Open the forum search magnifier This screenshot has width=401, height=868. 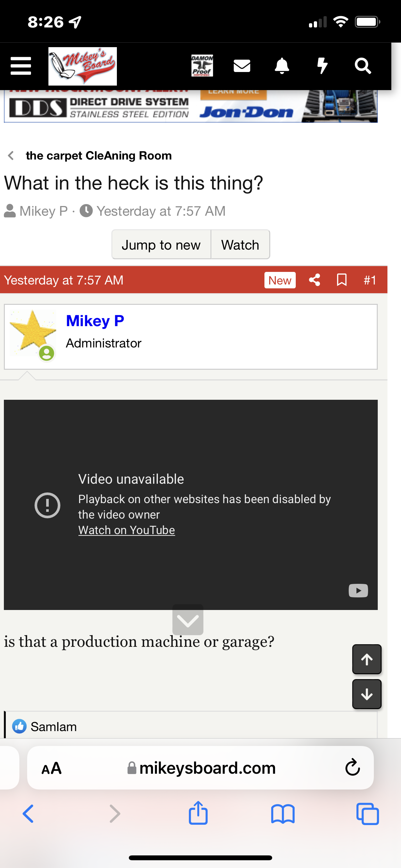click(363, 66)
